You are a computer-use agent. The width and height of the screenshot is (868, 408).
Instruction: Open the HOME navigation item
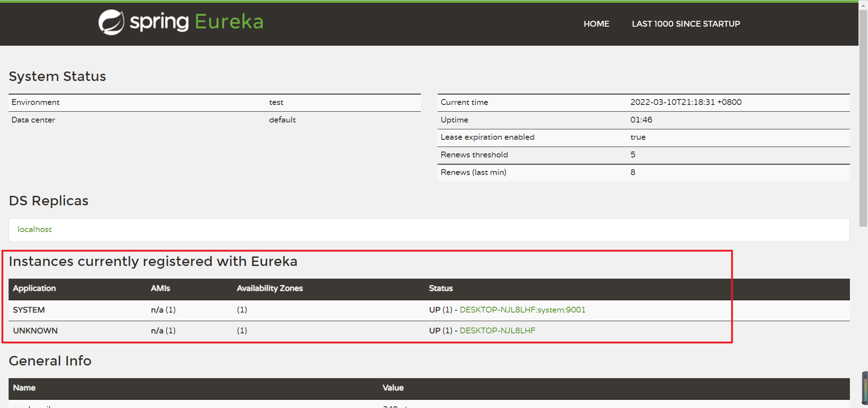coord(596,24)
